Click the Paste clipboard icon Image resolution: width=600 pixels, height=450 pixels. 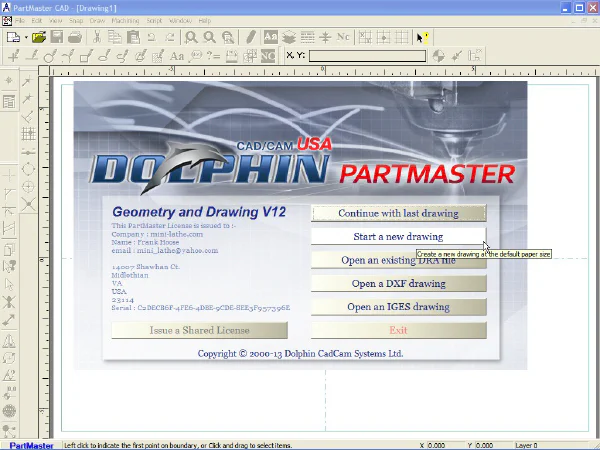click(x=133, y=37)
